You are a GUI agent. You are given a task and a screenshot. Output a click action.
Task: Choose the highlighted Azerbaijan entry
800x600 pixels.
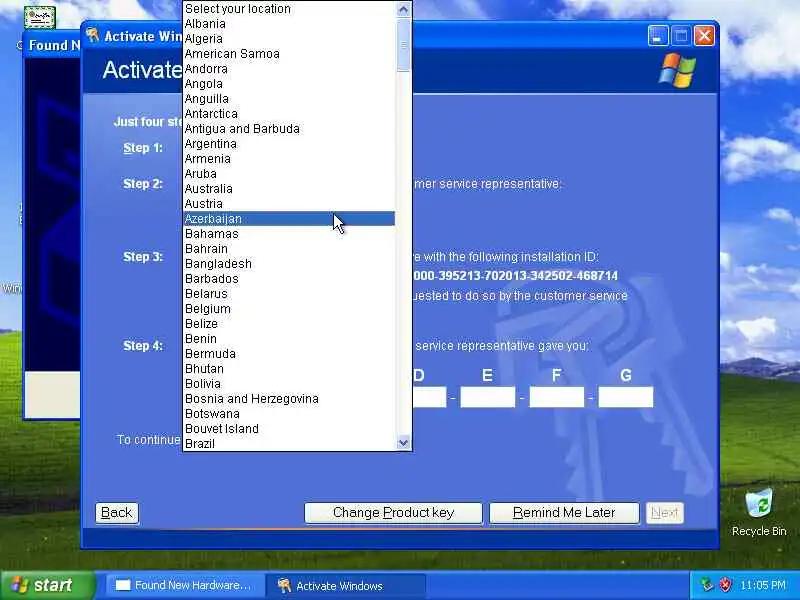289,219
